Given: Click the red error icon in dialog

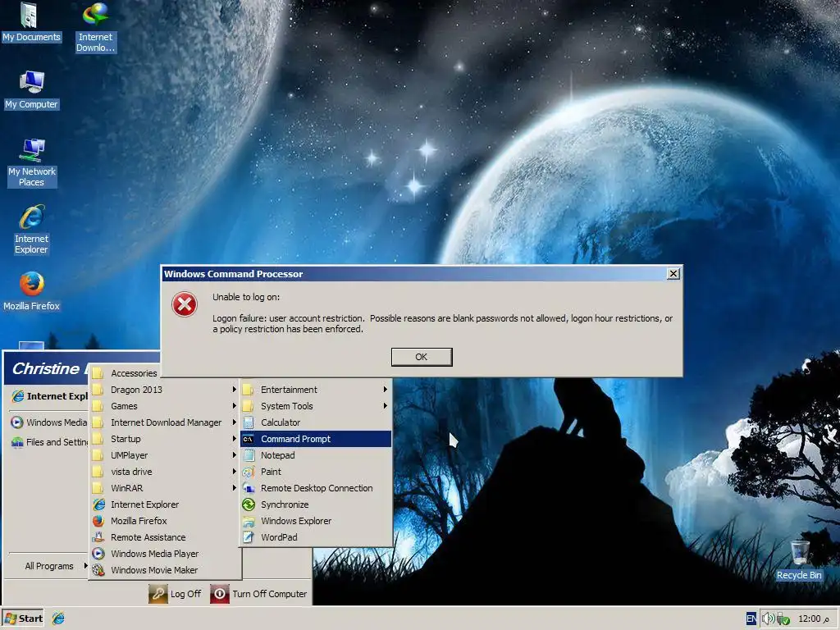Looking at the screenshot, I should 185,304.
